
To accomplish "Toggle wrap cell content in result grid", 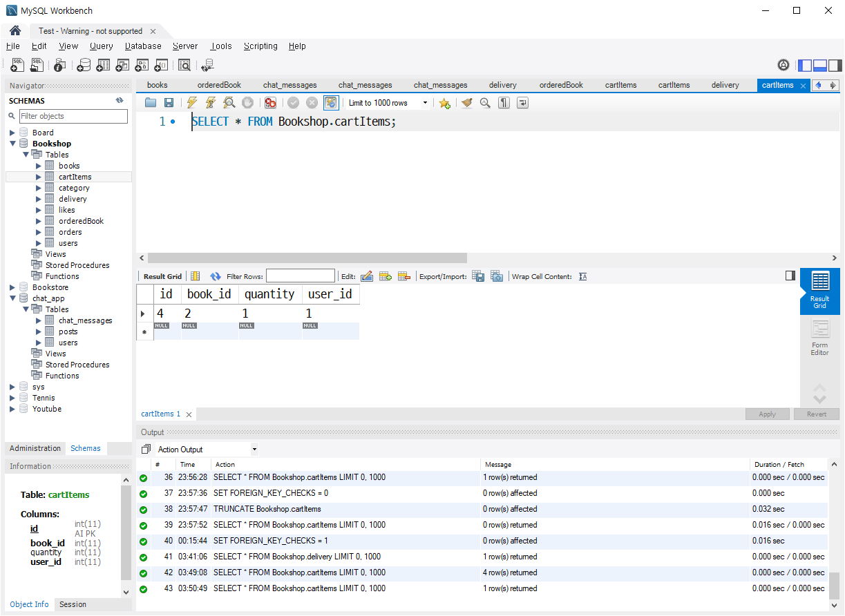I will pyautogui.click(x=583, y=276).
